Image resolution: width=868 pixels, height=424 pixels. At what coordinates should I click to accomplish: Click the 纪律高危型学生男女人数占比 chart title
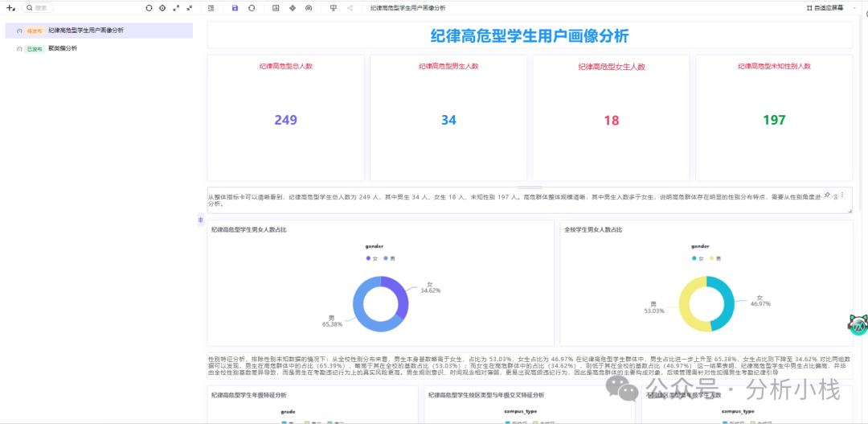(248, 229)
